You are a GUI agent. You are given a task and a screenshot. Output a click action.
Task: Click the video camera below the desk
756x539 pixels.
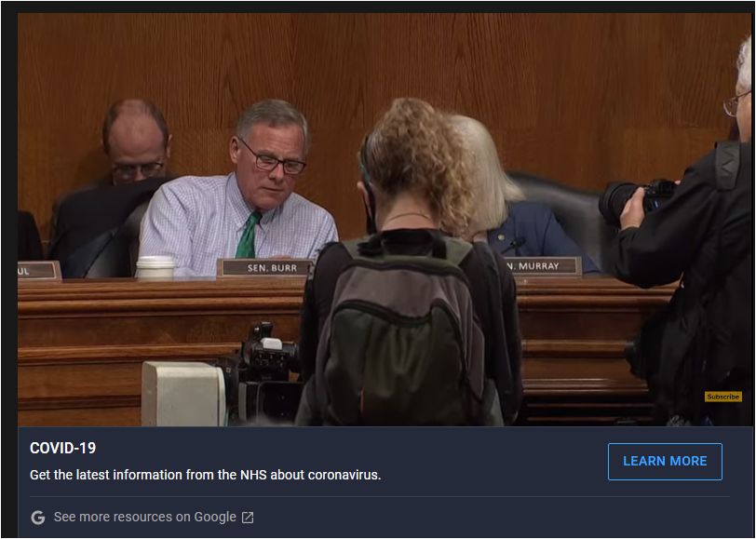[x=263, y=373]
